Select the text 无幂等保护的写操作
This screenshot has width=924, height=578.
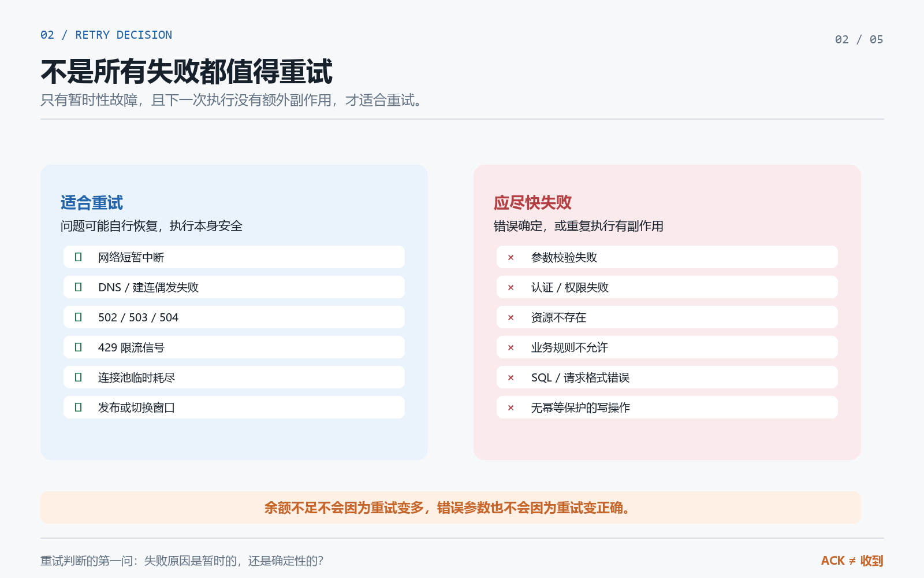[x=580, y=407]
